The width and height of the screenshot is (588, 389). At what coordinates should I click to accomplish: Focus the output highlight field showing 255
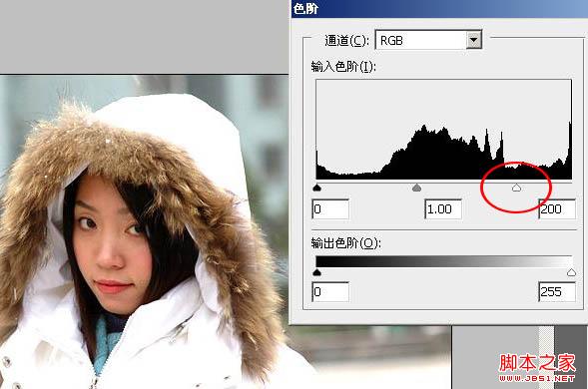click(557, 292)
